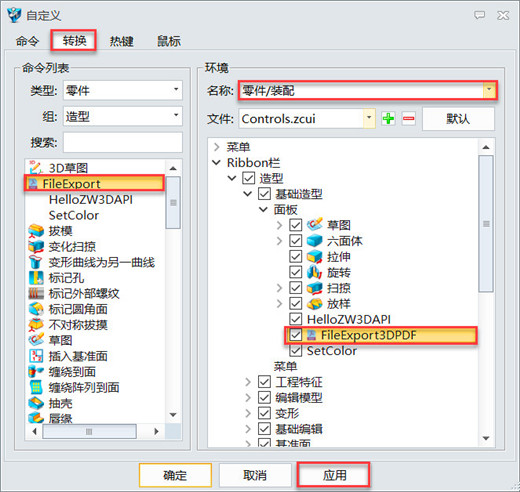Open the 名称 environment dropdown

(x=368, y=90)
